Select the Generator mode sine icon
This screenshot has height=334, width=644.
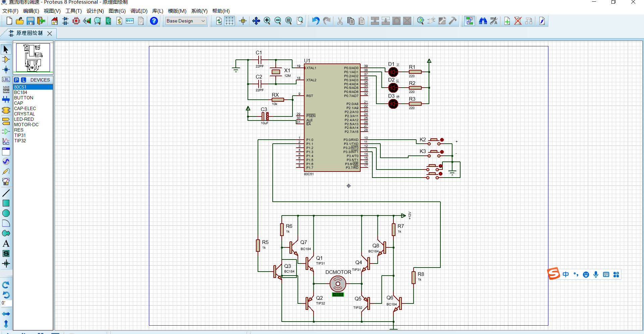tap(6, 161)
